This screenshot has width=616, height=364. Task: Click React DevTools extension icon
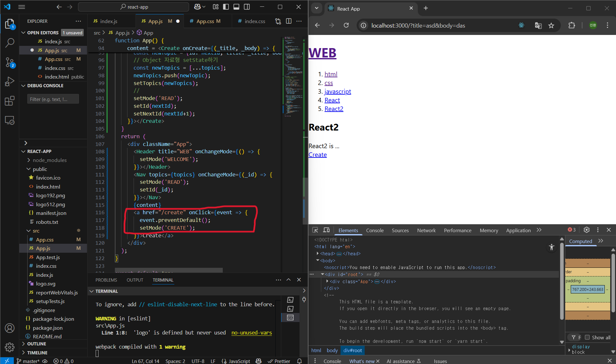522,25
